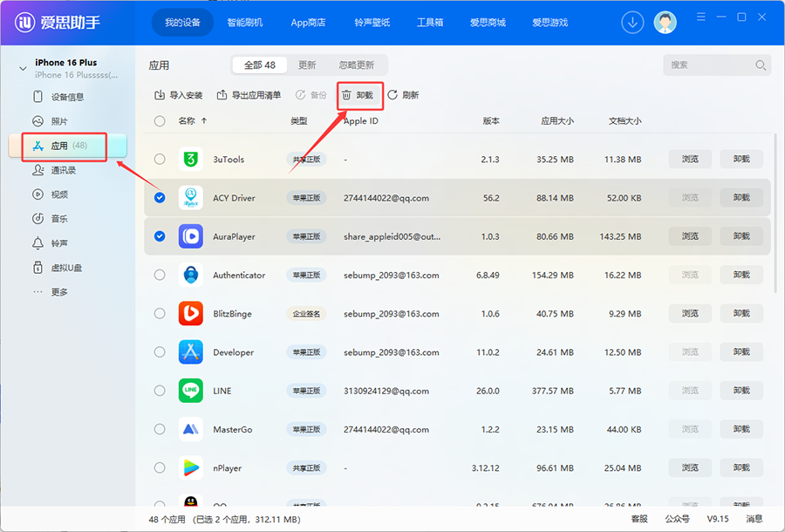Select the MasterGo row checkbox
785x532 pixels.
pos(160,429)
